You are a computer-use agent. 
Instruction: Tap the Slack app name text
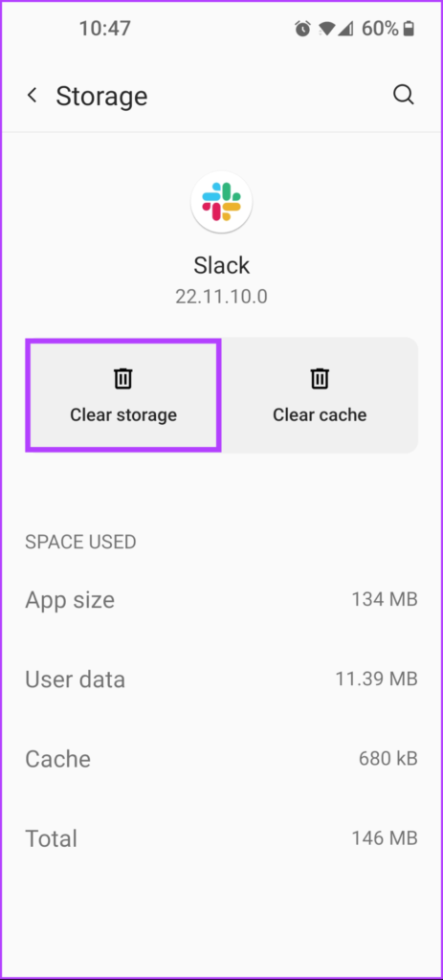point(221,265)
